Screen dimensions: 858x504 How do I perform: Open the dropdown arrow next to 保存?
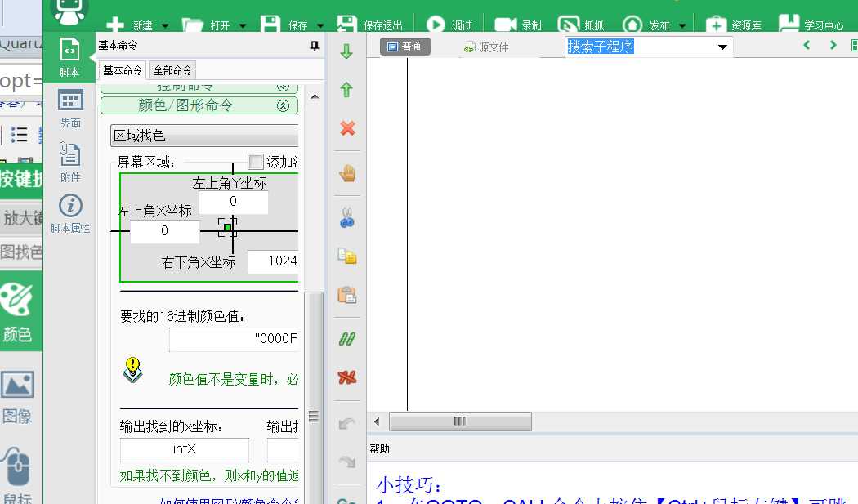coord(320,25)
